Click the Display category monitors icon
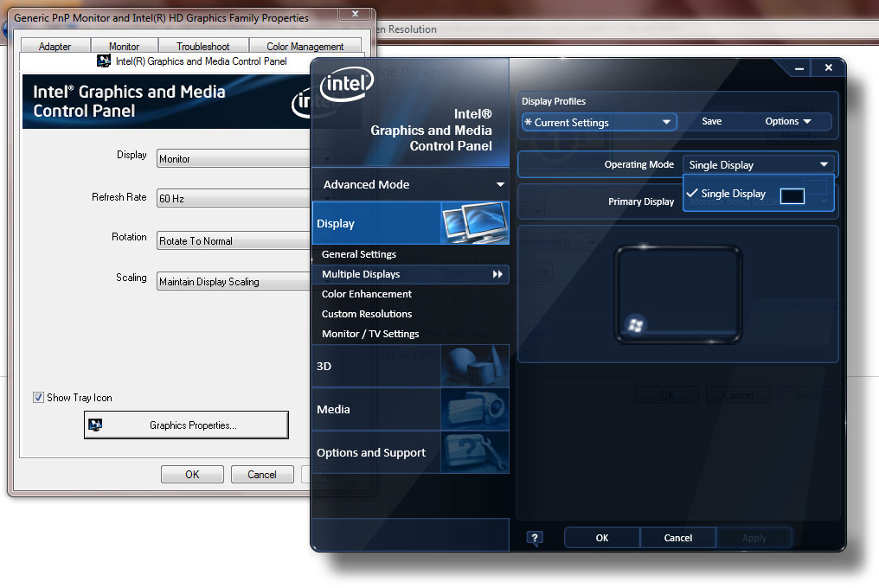This screenshot has width=879, height=588. tap(475, 223)
